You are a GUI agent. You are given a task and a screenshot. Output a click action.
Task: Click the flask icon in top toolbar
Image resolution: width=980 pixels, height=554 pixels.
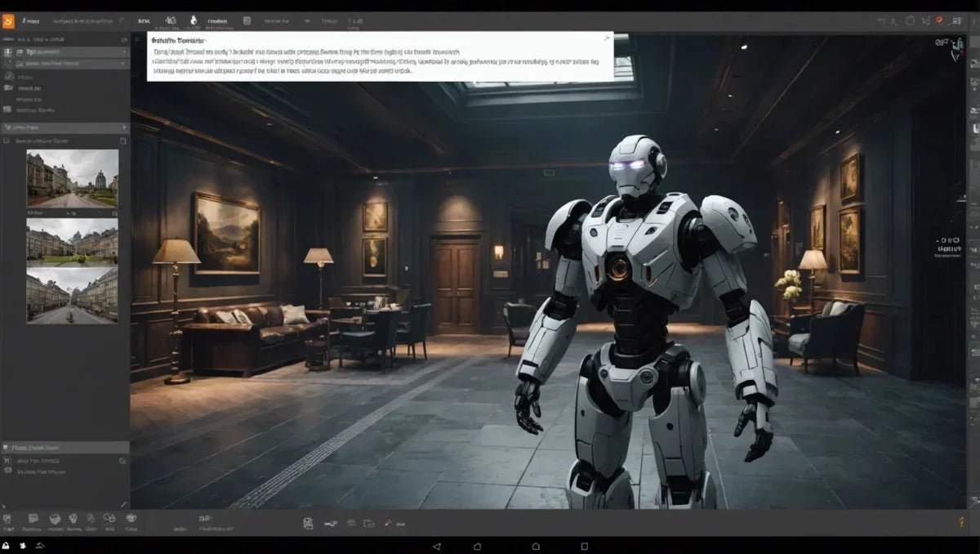pos(194,20)
